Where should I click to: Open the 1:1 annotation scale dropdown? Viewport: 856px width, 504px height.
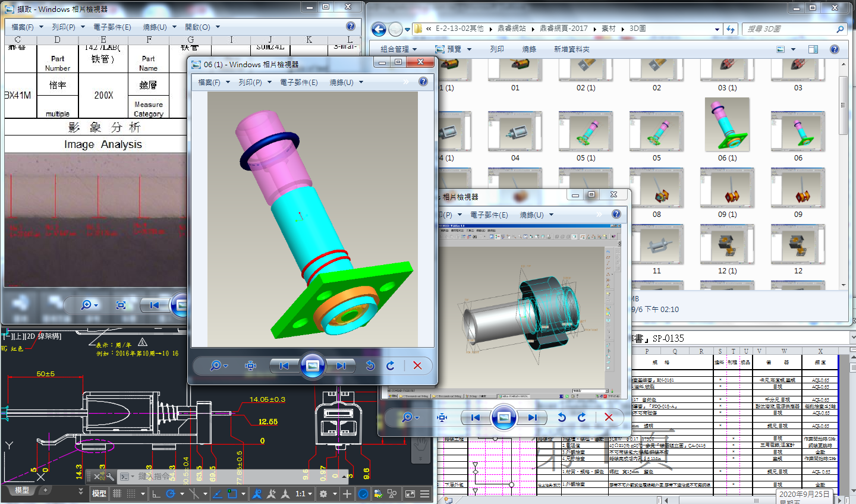pos(304,493)
